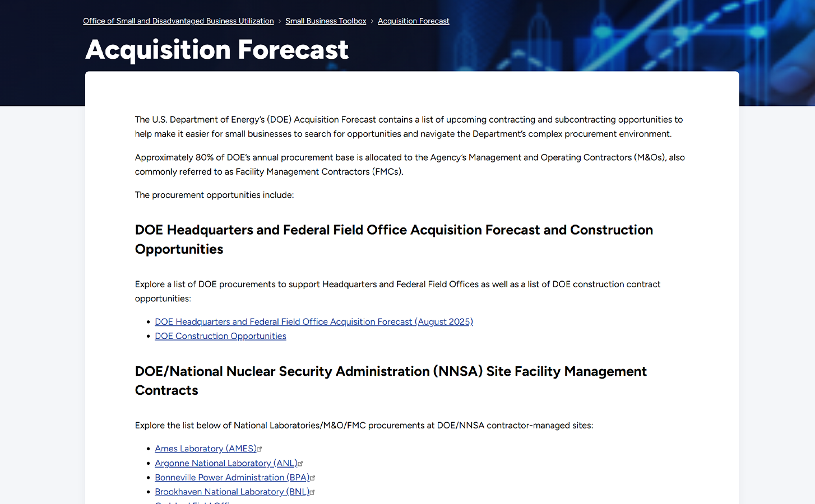Viewport: 815px width, 504px height.
Task: Open the Argonne National Laboratory (ANL) link
Action: (225, 463)
